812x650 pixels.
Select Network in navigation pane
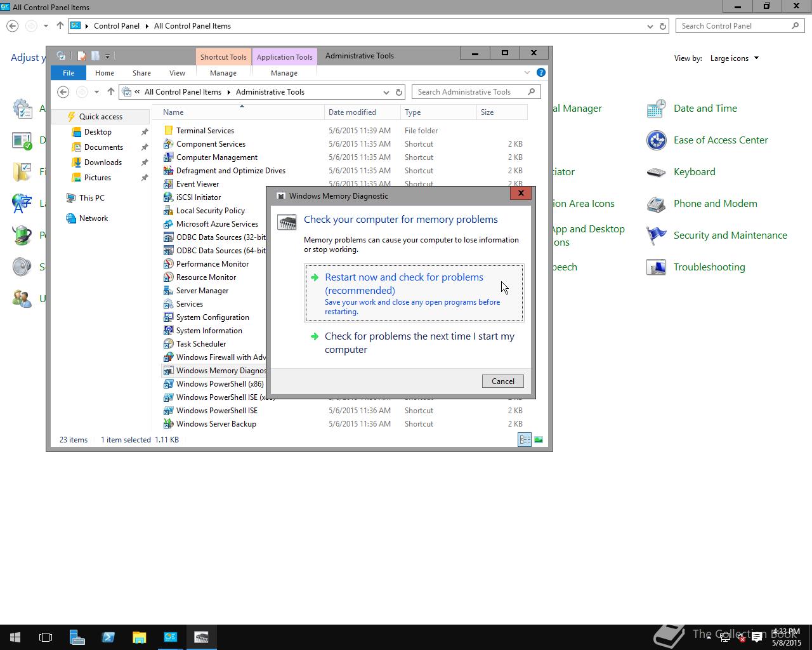tap(93, 218)
